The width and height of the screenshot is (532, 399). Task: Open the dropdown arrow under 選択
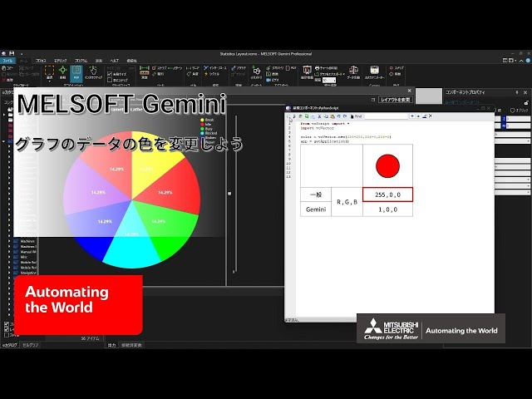(50, 81)
